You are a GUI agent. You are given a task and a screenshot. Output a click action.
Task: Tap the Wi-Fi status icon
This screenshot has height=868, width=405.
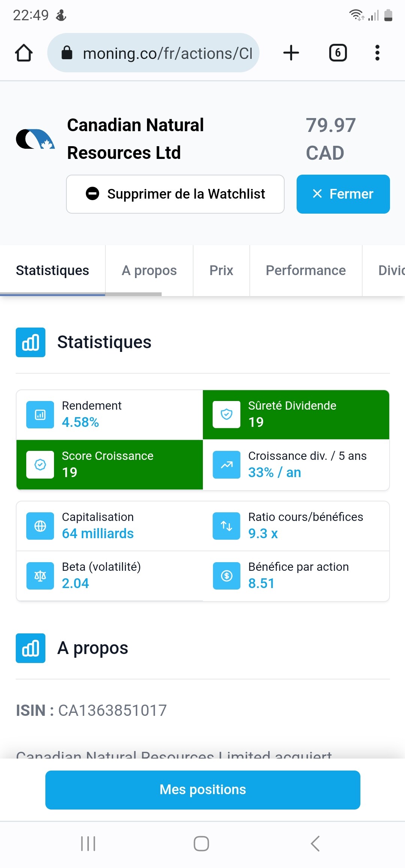coord(357,15)
